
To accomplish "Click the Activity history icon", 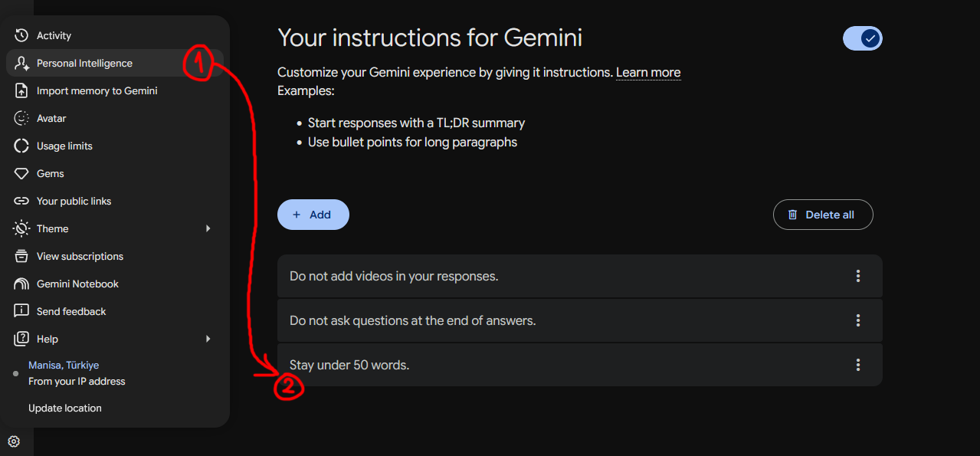I will pyautogui.click(x=21, y=35).
